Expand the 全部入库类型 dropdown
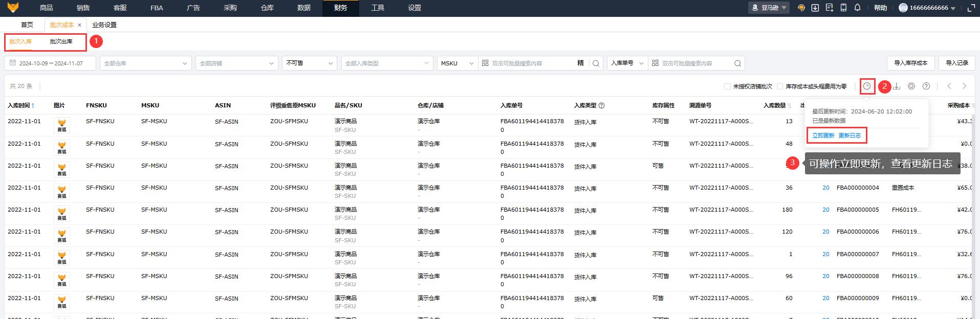The width and height of the screenshot is (980, 319). (386, 63)
